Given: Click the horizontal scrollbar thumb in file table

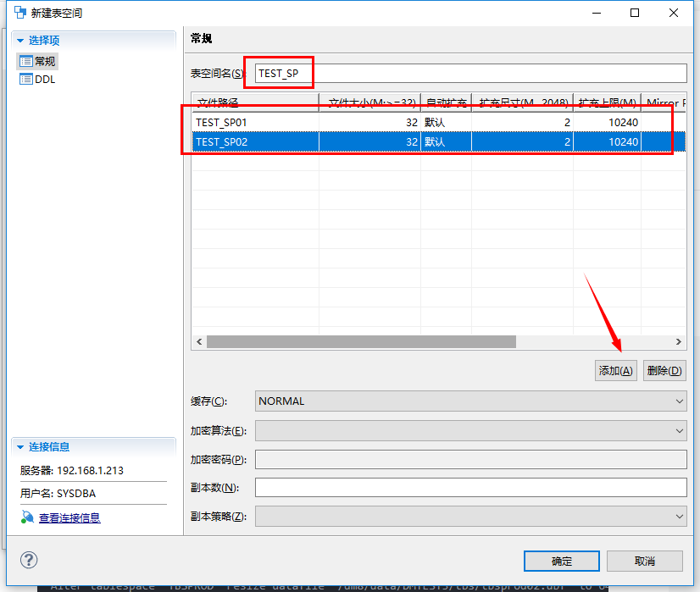Looking at the screenshot, I should tap(361, 341).
